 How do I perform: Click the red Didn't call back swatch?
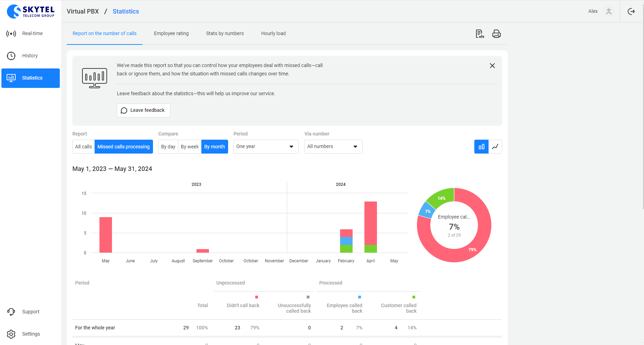[x=257, y=297]
